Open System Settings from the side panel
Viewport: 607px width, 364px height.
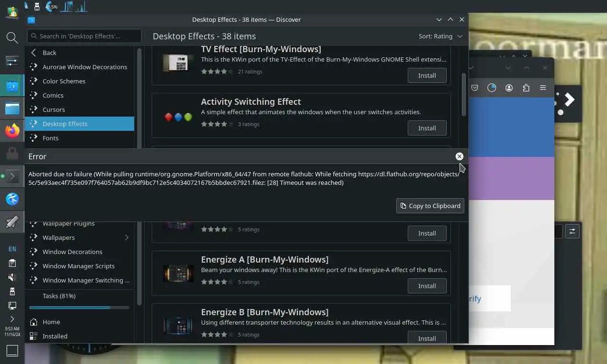click(x=12, y=61)
